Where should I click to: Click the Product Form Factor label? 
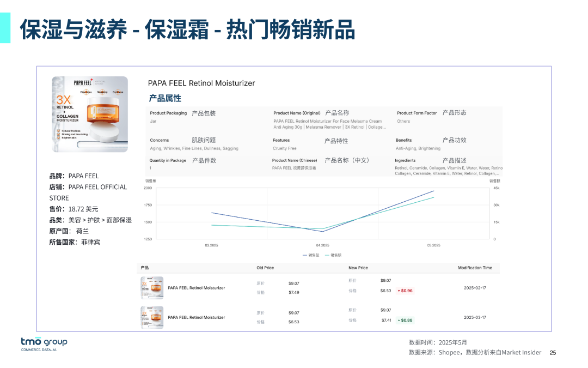click(x=417, y=113)
